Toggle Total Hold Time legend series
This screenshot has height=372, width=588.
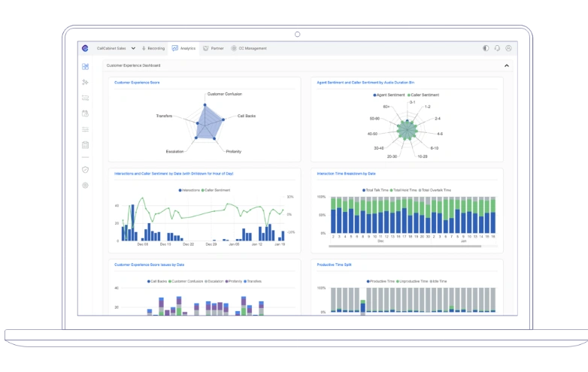(405, 190)
